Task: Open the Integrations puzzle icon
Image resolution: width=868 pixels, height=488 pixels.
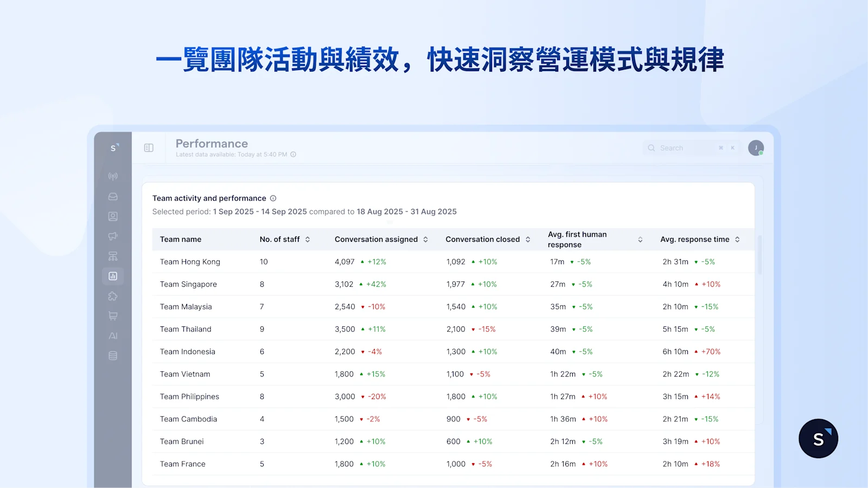Action: pos(113,296)
